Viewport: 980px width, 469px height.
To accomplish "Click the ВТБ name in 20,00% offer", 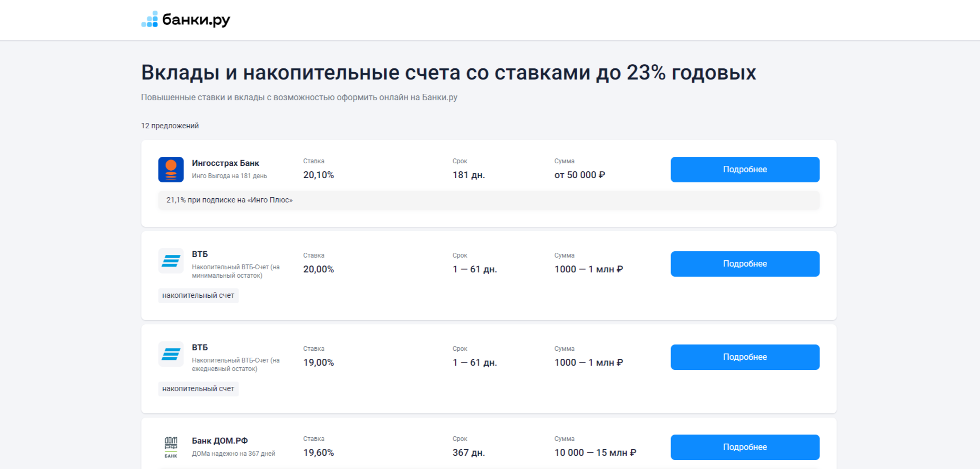I will coord(200,254).
